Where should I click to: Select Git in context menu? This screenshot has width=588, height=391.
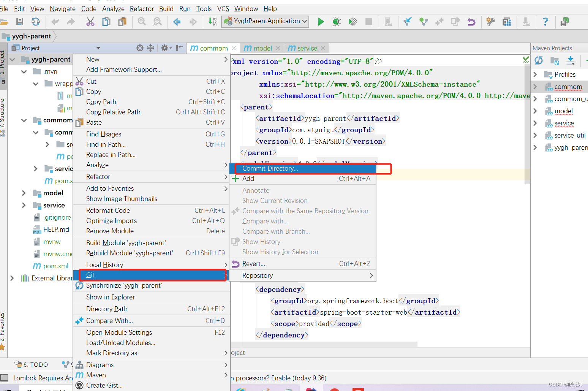click(x=152, y=275)
